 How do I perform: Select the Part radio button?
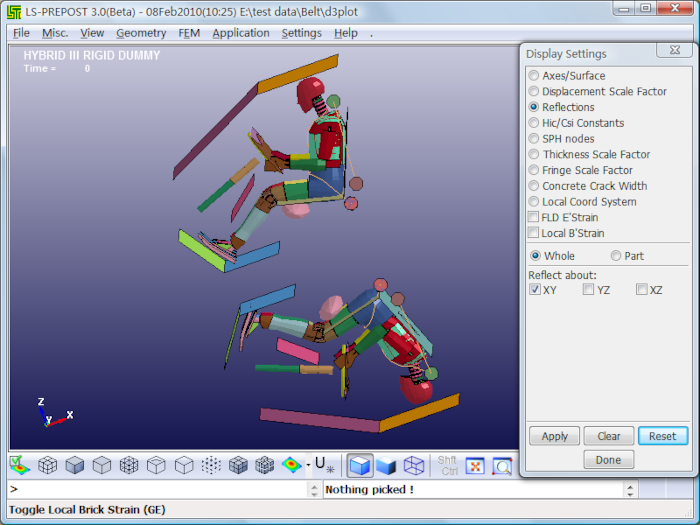(x=616, y=256)
